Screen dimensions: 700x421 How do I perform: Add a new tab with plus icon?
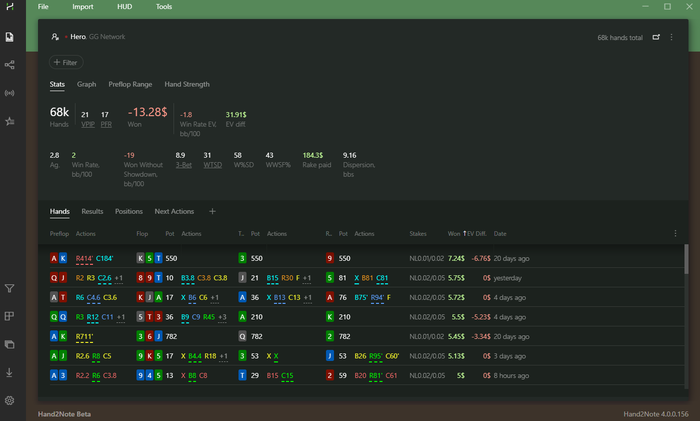pos(212,211)
